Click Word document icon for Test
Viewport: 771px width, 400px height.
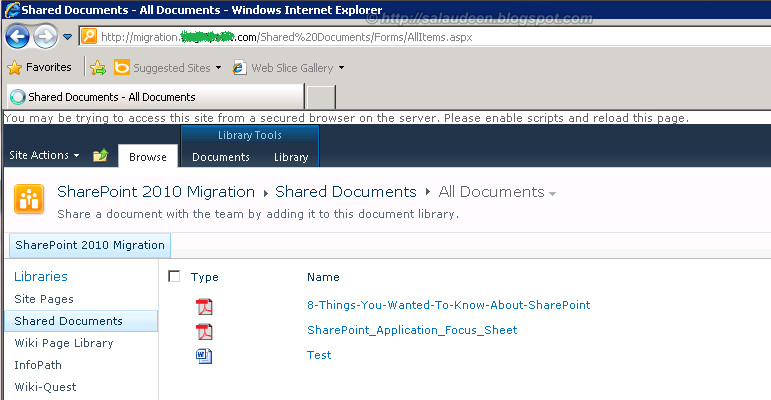pos(204,356)
